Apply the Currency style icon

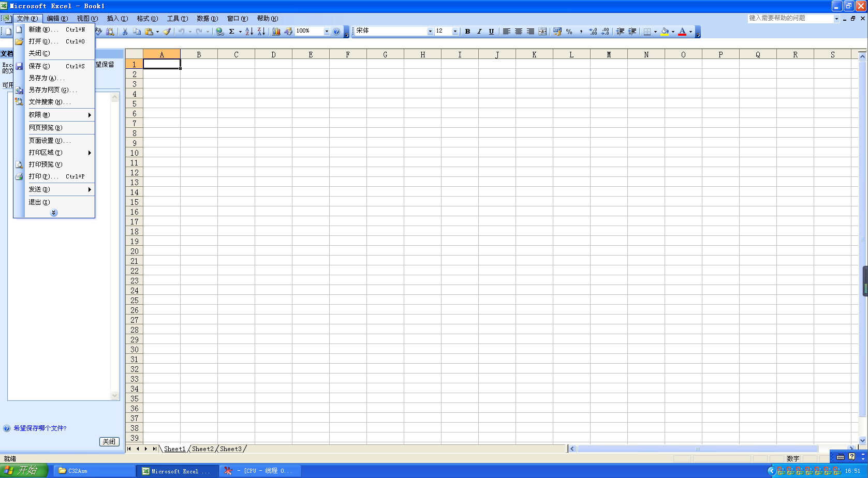click(x=557, y=32)
